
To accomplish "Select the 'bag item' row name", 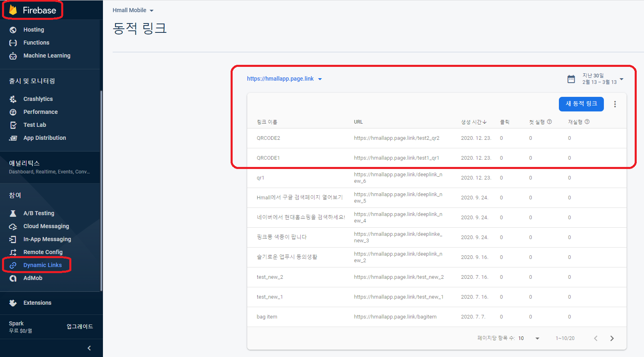I will pos(267,317).
